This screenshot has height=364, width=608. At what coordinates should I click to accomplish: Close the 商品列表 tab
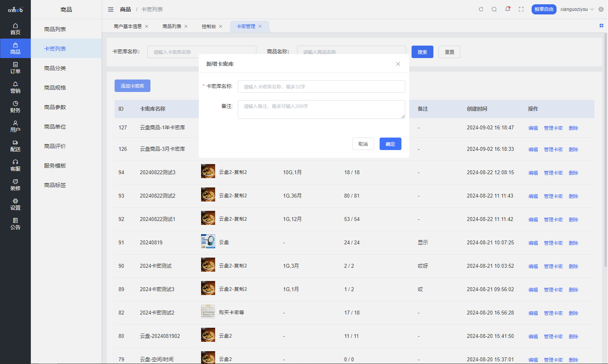tap(186, 26)
